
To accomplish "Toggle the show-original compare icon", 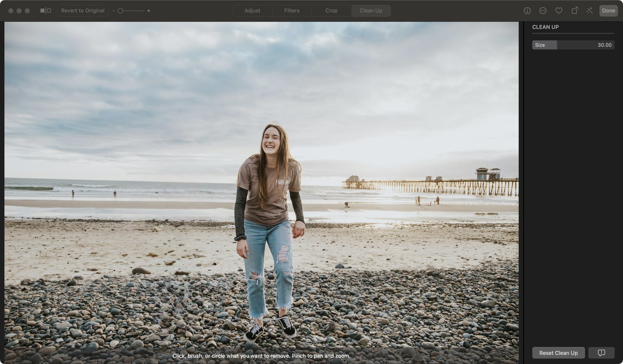I will point(46,11).
